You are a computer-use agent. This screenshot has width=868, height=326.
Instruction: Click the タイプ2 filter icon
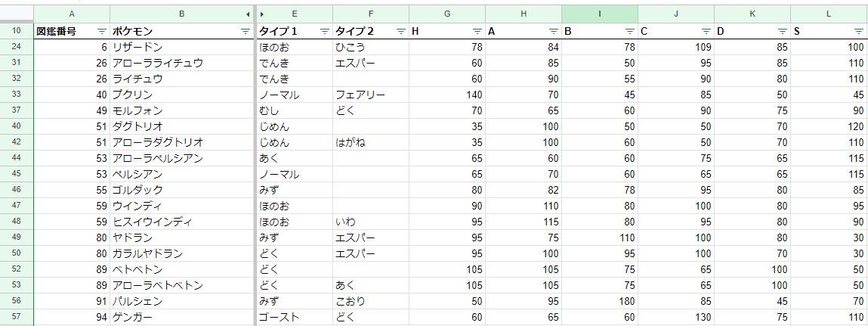(401, 31)
